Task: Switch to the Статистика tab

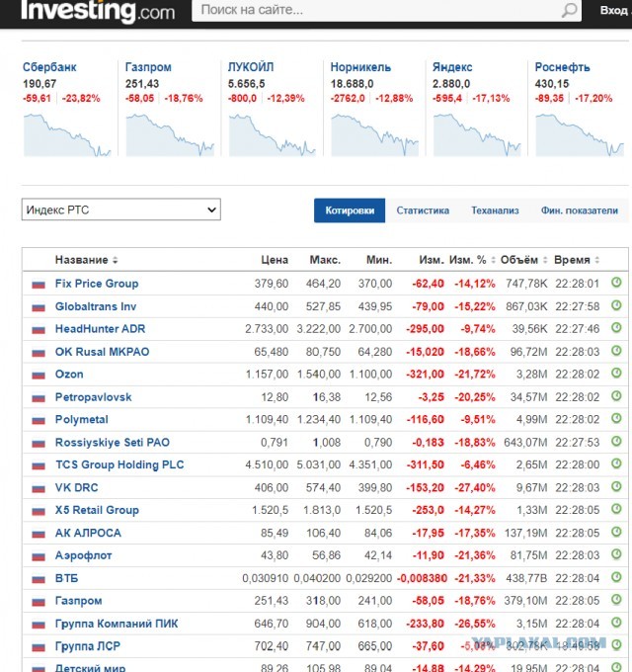Action: click(x=423, y=210)
